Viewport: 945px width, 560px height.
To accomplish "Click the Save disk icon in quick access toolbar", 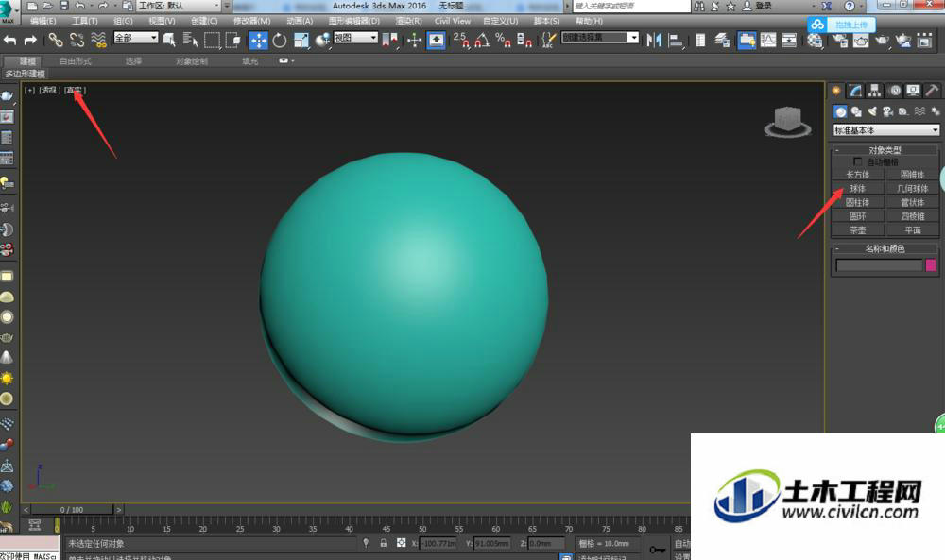I will click(x=64, y=6).
